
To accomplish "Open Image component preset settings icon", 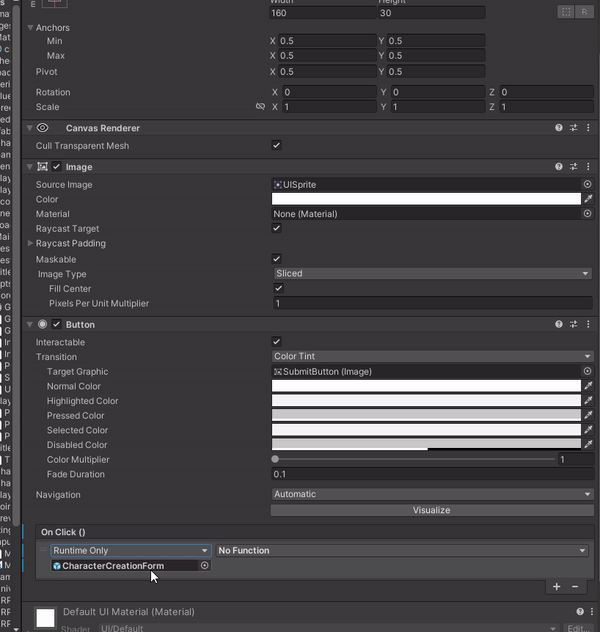I will coord(573,166).
